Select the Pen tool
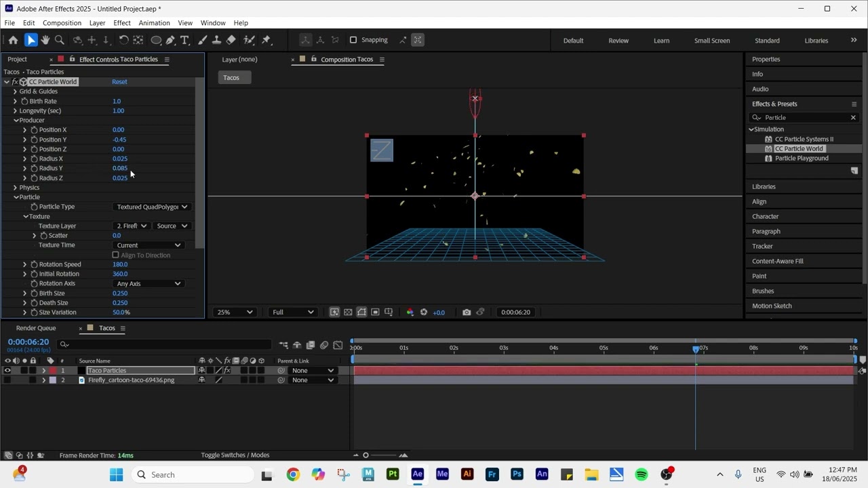 (170, 40)
